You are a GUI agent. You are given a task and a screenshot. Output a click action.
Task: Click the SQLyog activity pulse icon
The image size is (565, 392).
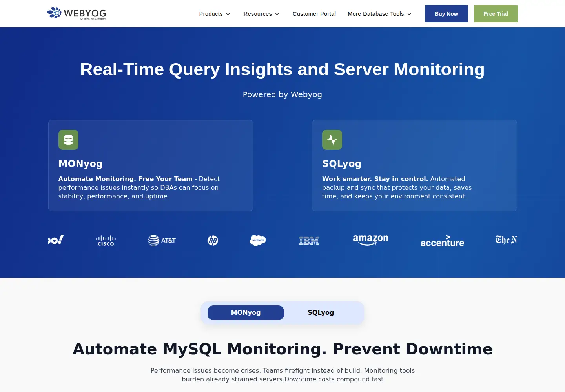click(332, 140)
